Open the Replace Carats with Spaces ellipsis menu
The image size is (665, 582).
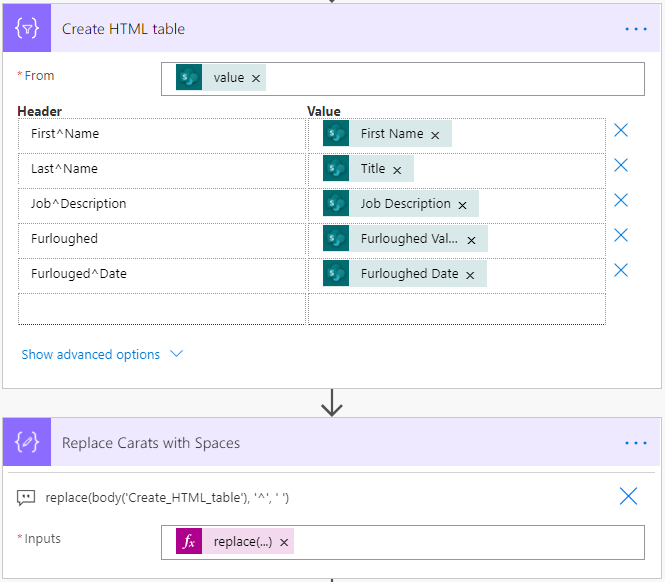(x=636, y=443)
